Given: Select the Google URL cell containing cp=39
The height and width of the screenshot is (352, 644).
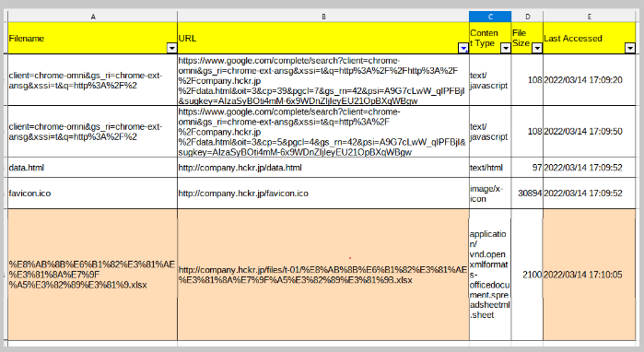Looking at the screenshot, I should (x=323, y=79).
